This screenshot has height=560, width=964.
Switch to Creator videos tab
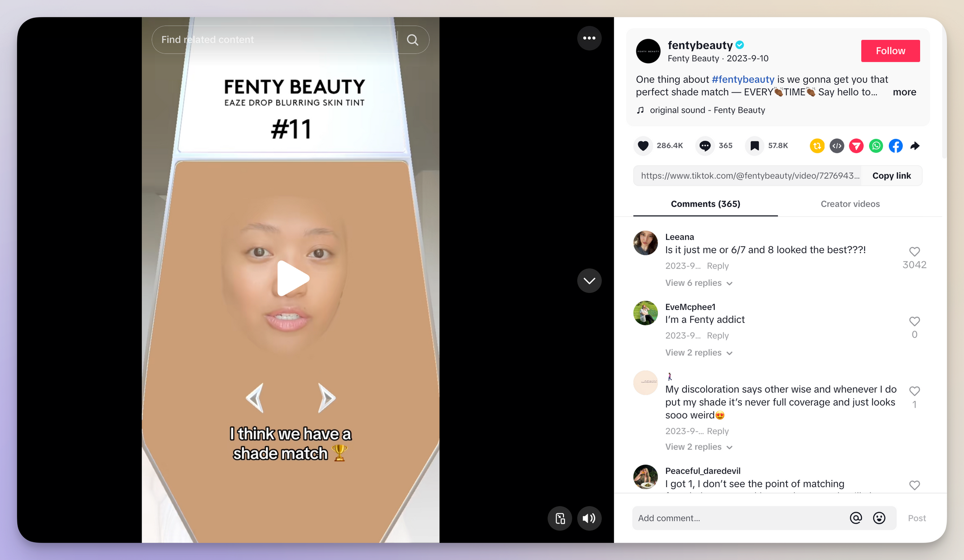click(850, 204)
